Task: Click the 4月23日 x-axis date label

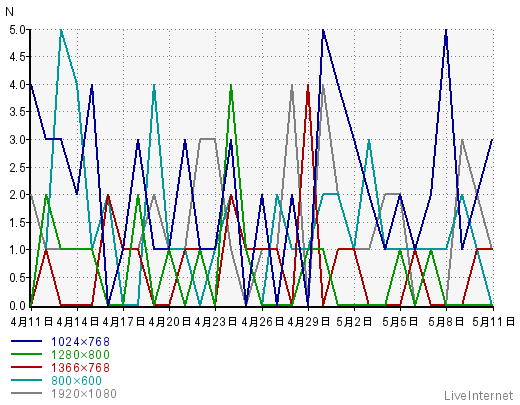Action: click(216, 322)
